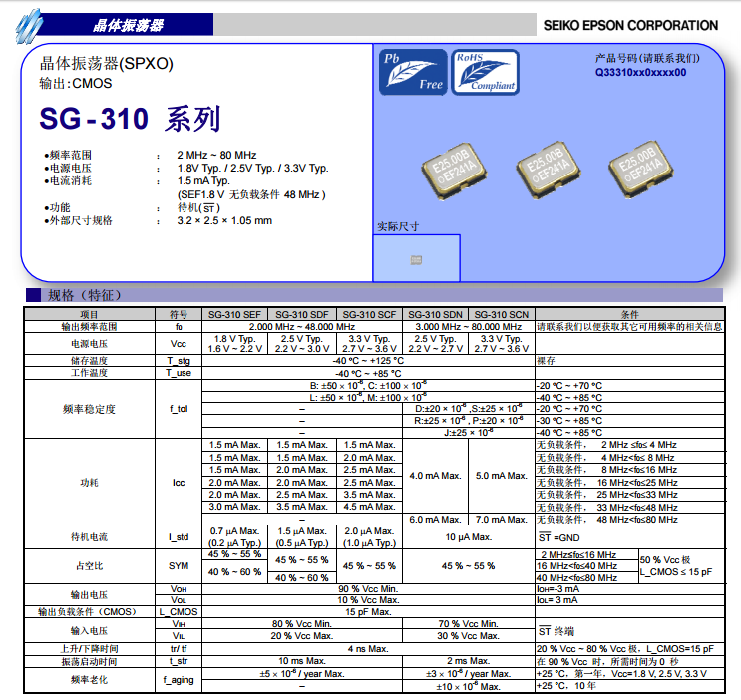
Task: Click the 频率稳定度 row label
Action: (x=89, y=409)
